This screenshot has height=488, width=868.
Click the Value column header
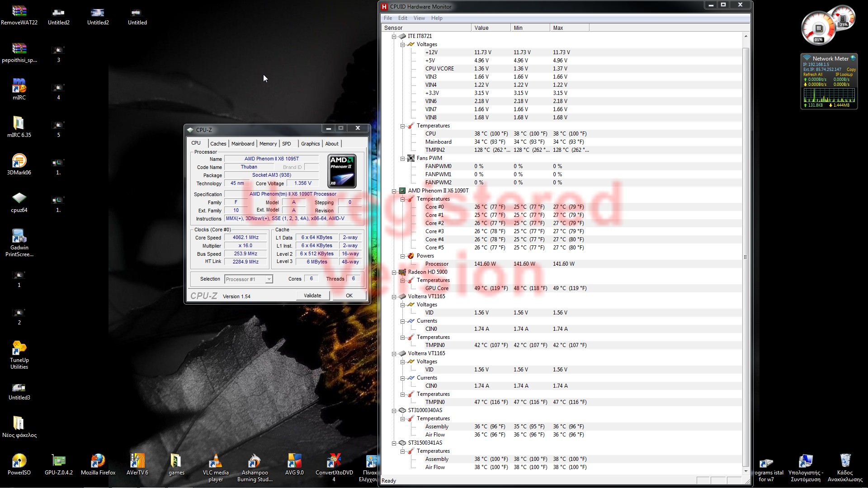pos(491,28)
